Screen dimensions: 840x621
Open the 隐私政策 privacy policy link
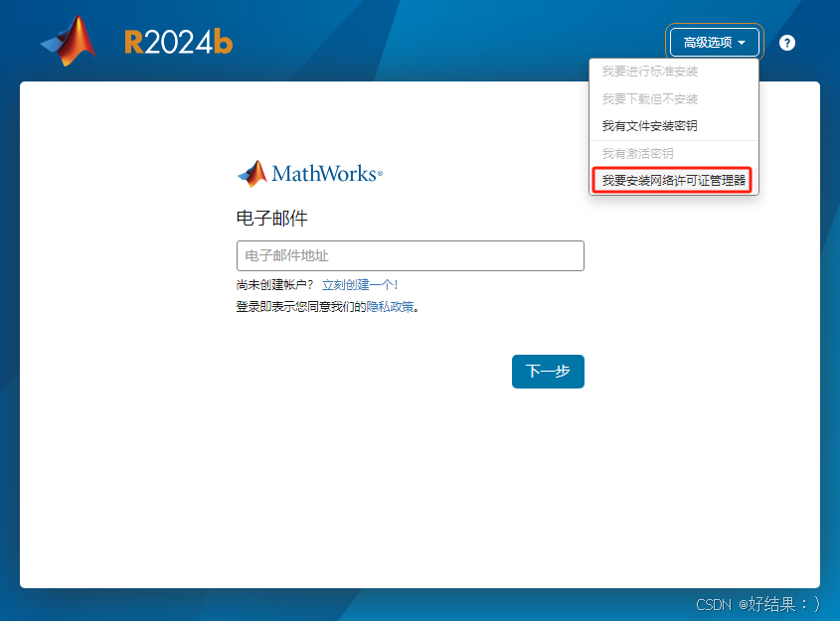(390, 307)
